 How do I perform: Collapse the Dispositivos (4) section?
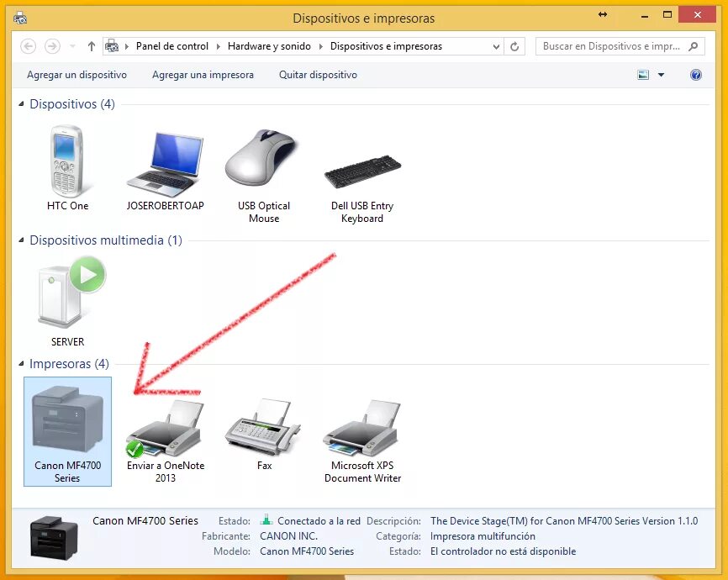click(21, 104)
